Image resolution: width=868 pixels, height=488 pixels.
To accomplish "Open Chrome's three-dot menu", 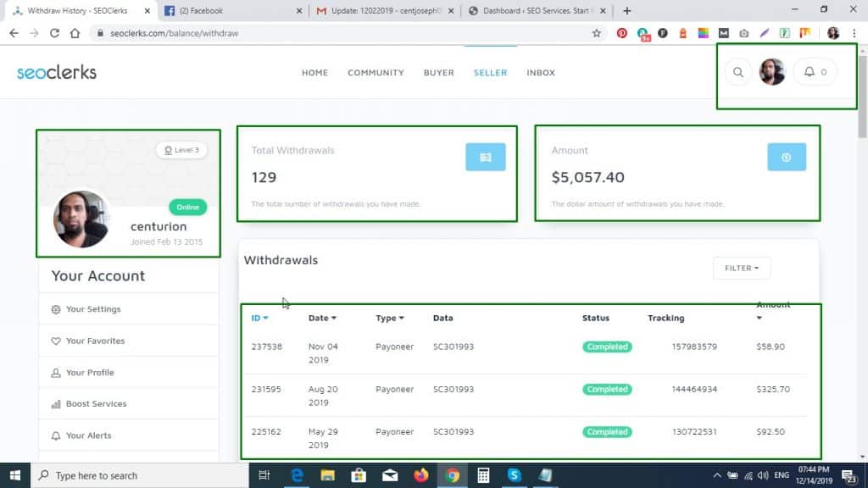I will click(854, 33).
